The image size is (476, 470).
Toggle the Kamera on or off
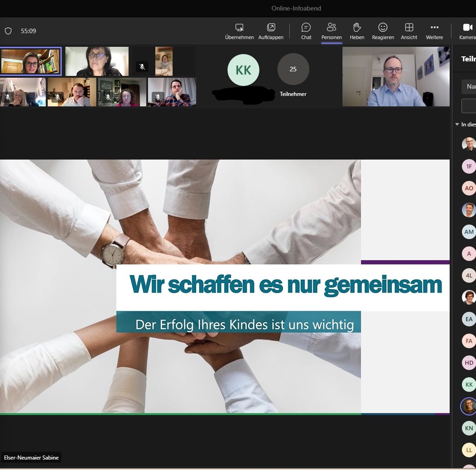coord(467,28)
